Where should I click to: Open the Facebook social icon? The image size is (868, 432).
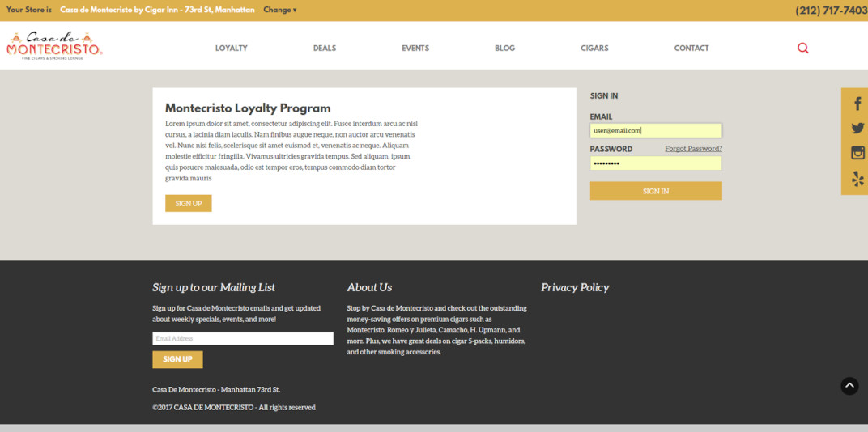(x=857, y=104)
